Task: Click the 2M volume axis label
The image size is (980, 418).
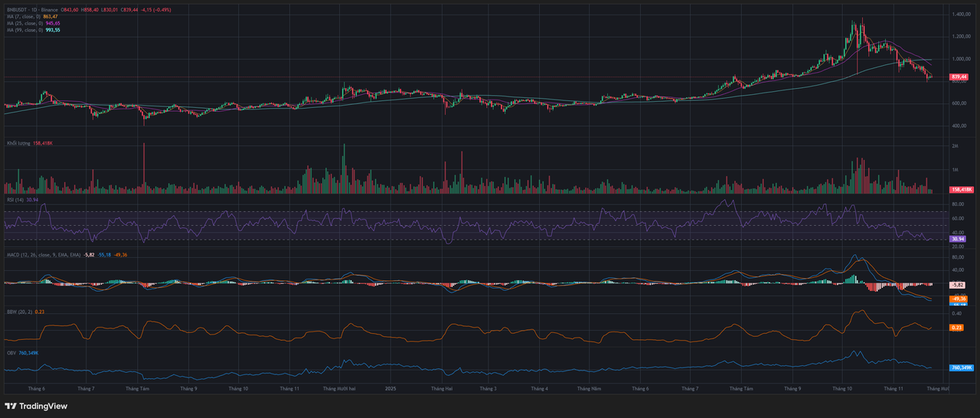Action: click(955, 145)
